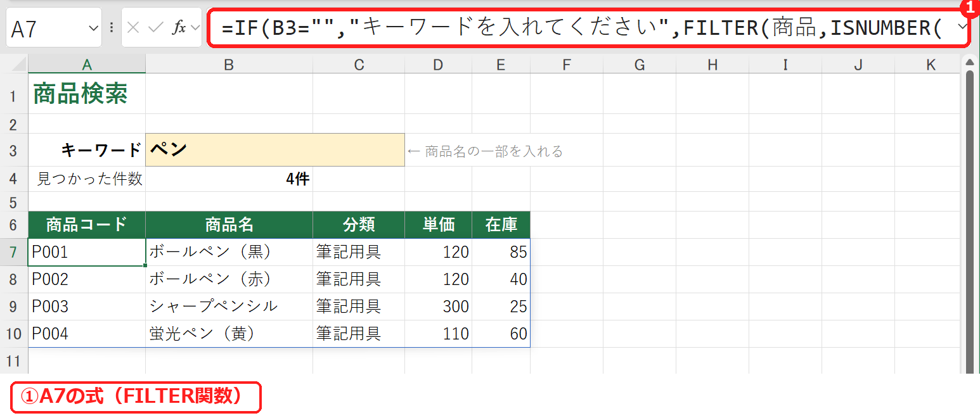This screenshot has width=980, height=418.
Task: Click the 単価 table header
Action: coord(438,225)
